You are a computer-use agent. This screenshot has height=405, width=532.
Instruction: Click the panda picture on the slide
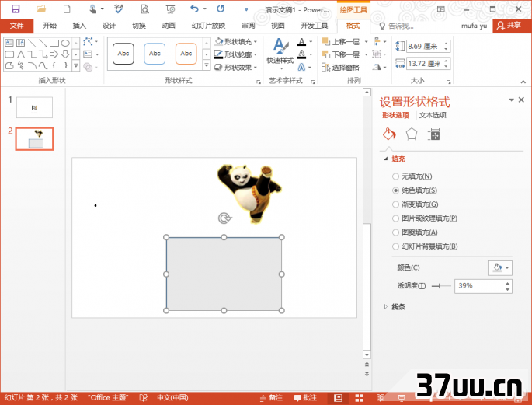tap(249, 193)
